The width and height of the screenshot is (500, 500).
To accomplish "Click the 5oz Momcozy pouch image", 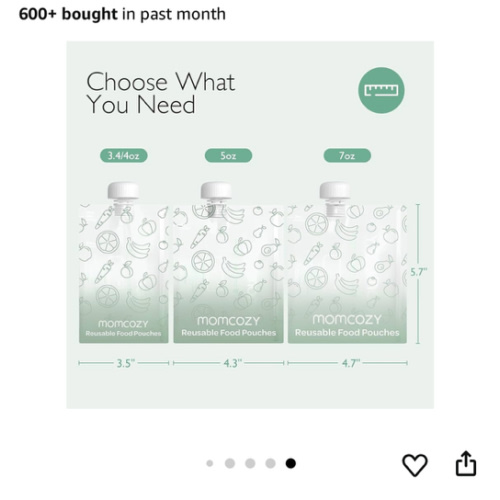I will [228, 263].
